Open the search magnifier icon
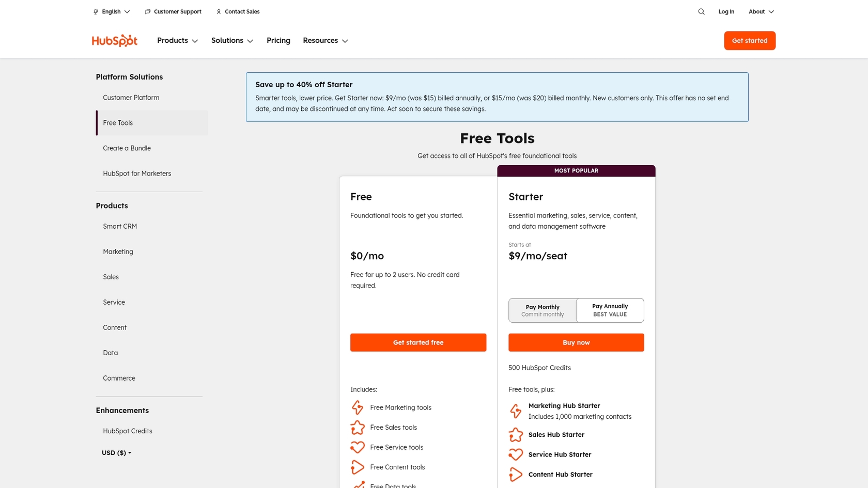868x488 pixels. [x=701, y=11]
